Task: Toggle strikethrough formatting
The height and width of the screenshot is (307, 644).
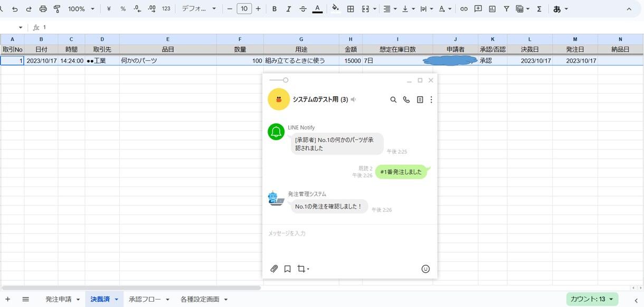Action: pyautogui.click(x=302, y=9)
